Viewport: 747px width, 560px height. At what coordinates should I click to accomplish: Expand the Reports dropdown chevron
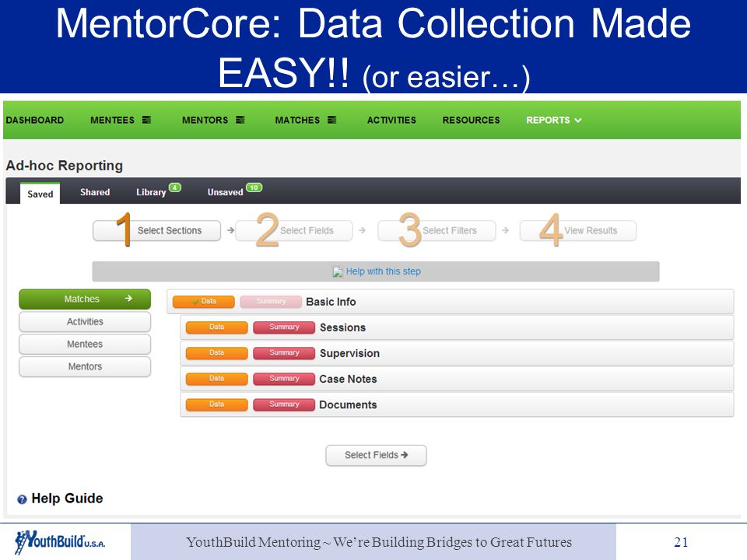pos(578,121)
